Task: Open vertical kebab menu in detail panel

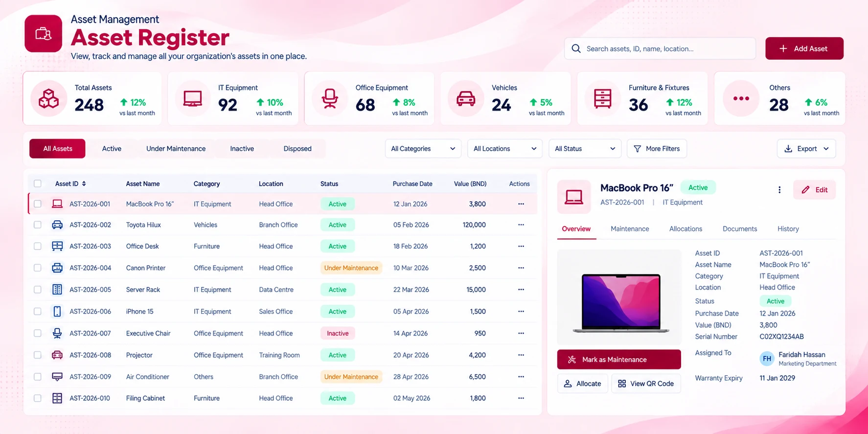Action: tap(779, 190)
